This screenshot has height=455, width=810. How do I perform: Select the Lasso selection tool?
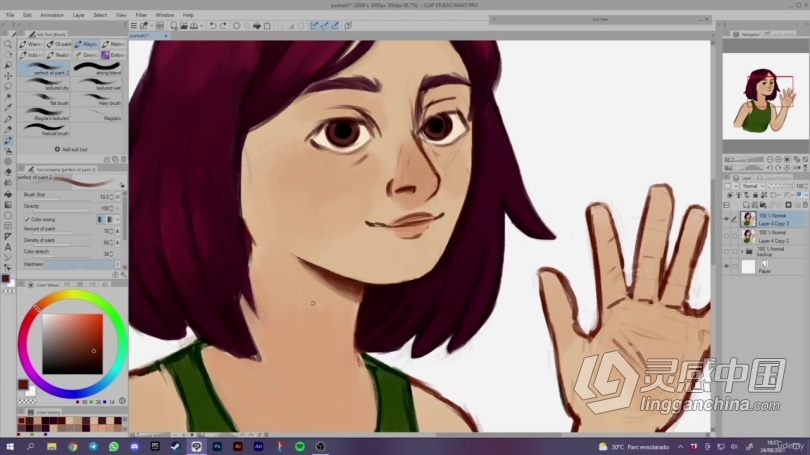(x=8, y=87)
